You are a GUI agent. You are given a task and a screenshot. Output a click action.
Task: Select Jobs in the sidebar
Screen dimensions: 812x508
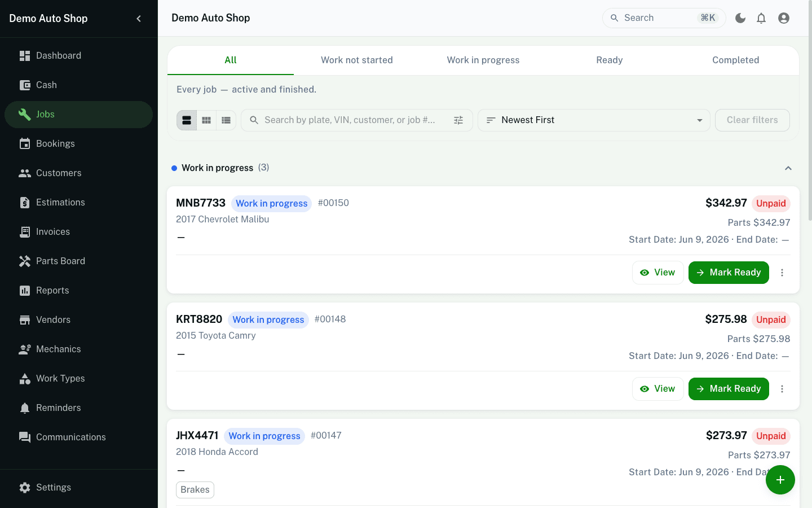tap(78, 114)
